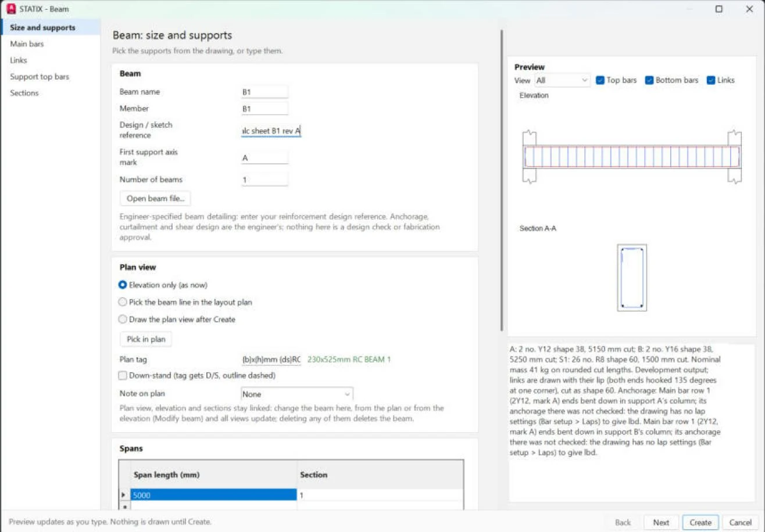Screen dimensions: 765x532
Task: Click the Span length 5000 cell
Action: coord(213,495)
